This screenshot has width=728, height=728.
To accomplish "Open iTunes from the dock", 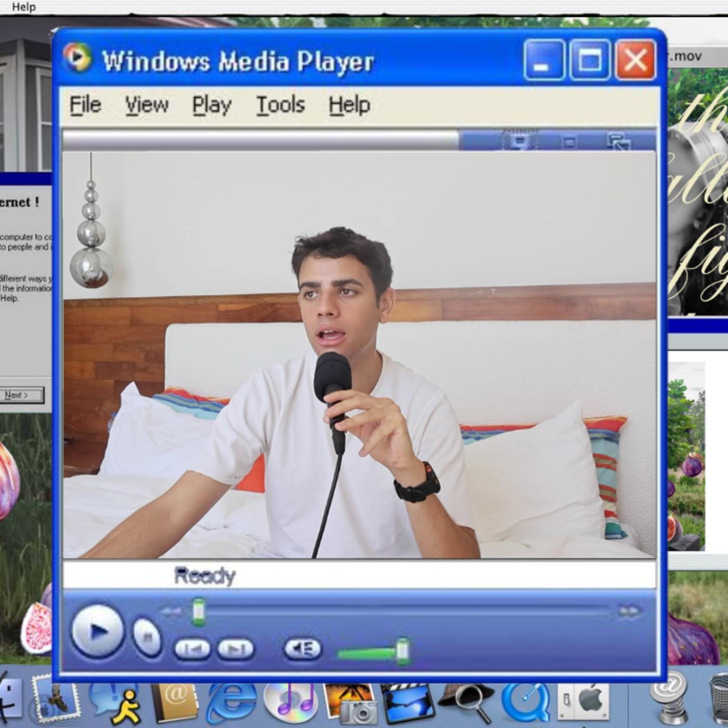I will point(291,703).
